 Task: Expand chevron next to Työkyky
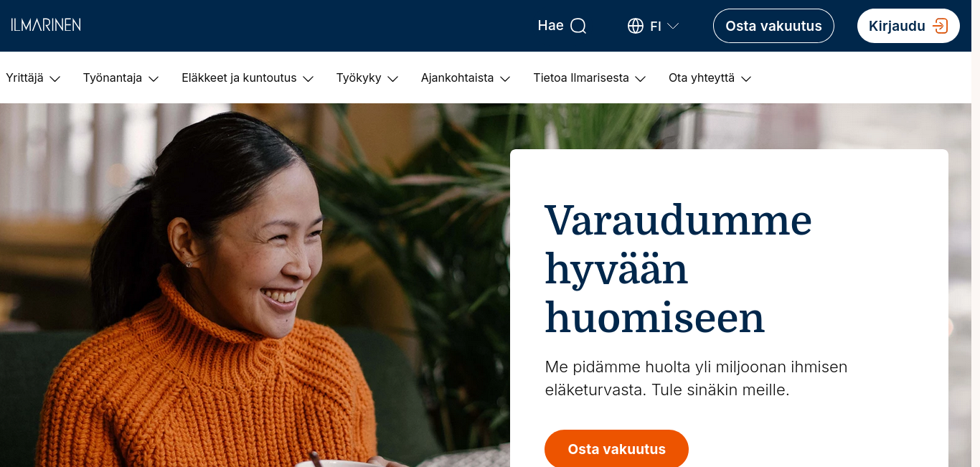click(393, 79)
